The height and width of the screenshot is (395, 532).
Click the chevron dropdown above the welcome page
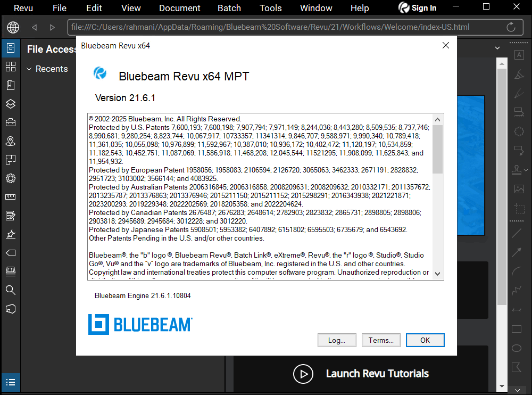tap(497, 48)
